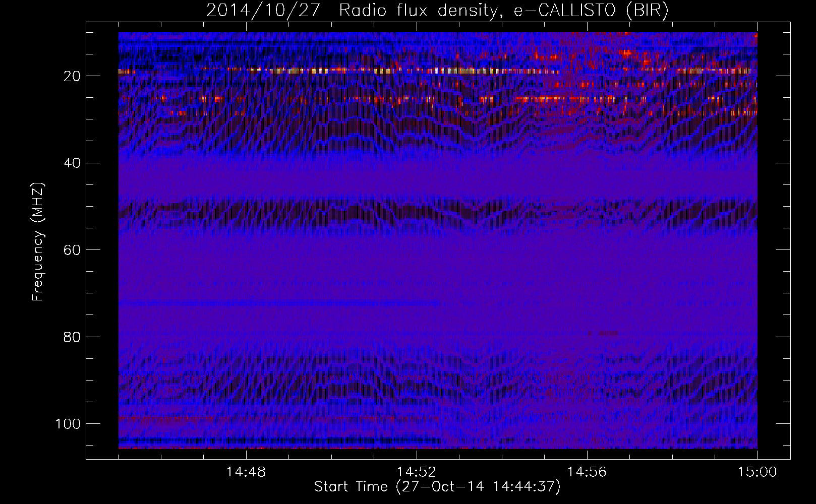The image size is (816, 504).
Task: Click the 20 frequency tick label
Action: [x=73, y=76]
